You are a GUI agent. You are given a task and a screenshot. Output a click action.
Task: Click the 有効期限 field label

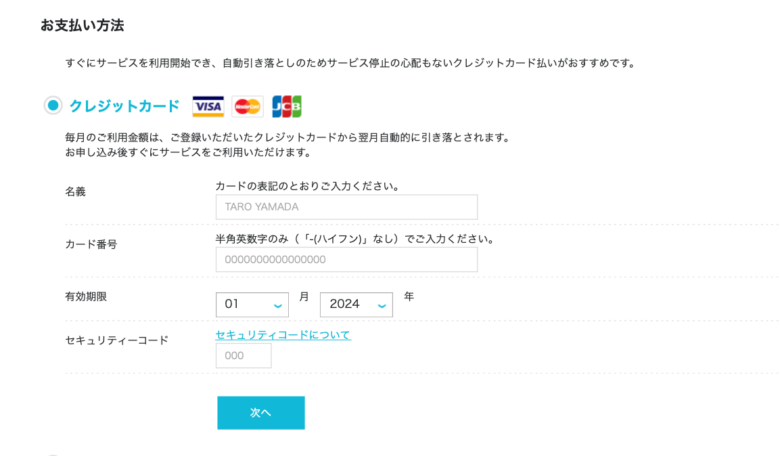tap(86, 297)
